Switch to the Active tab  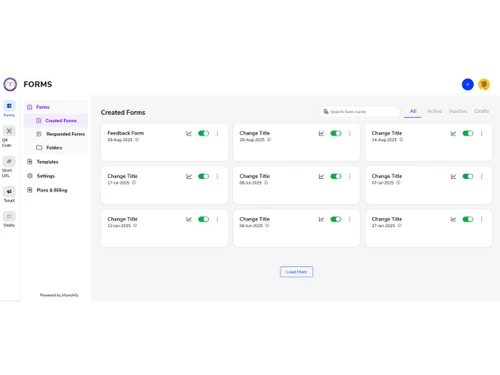434,111
